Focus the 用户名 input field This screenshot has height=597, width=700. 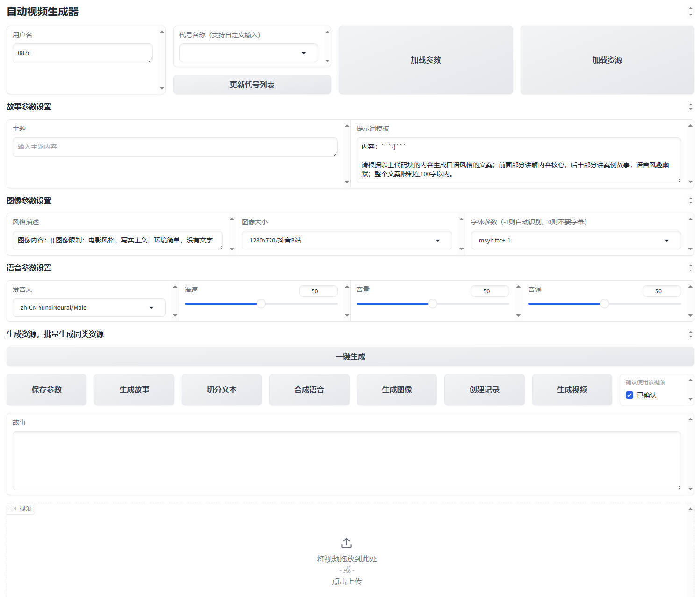pos(83,53)
